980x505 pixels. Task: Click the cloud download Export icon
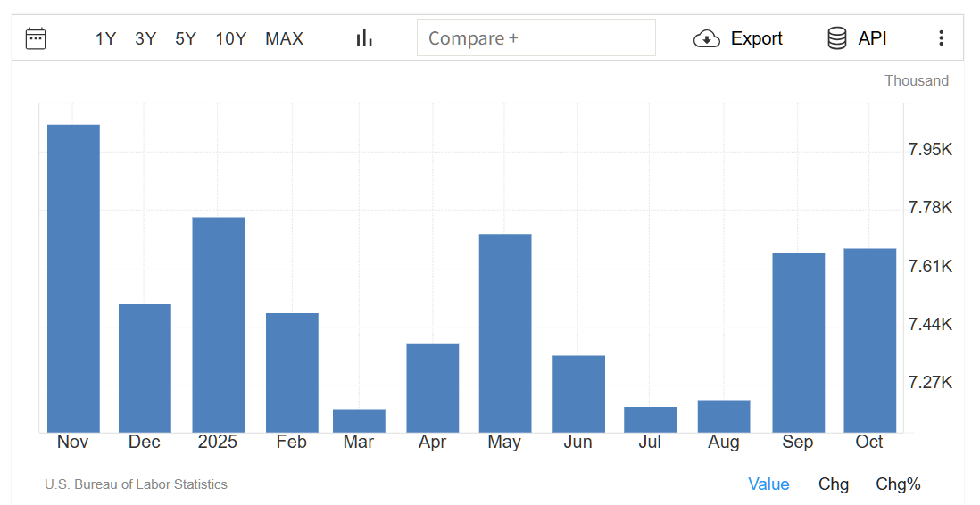[x=706, y=38]
